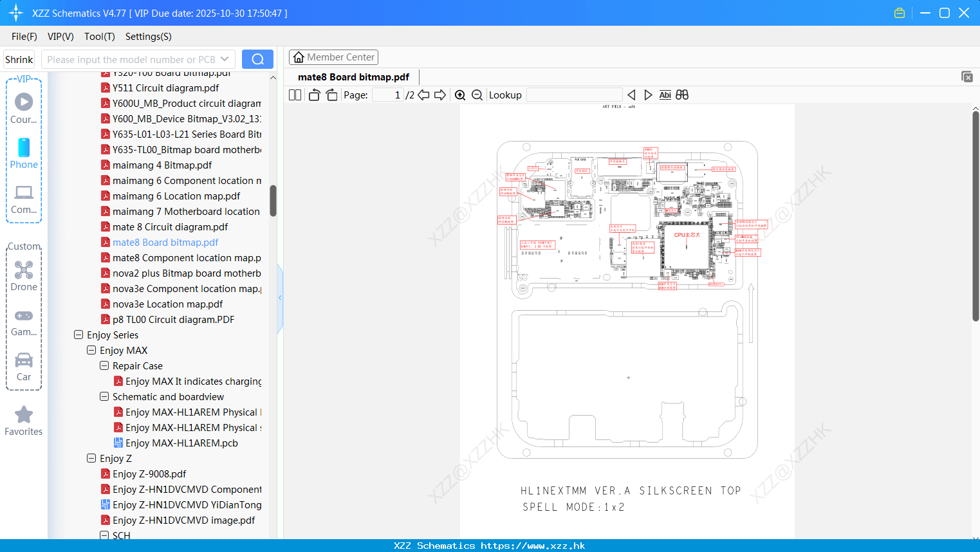Image resolution: width=980 pixels, height=552 pixels.
Task: Find next lookup result triangle
Action: (x=648, y=95)
